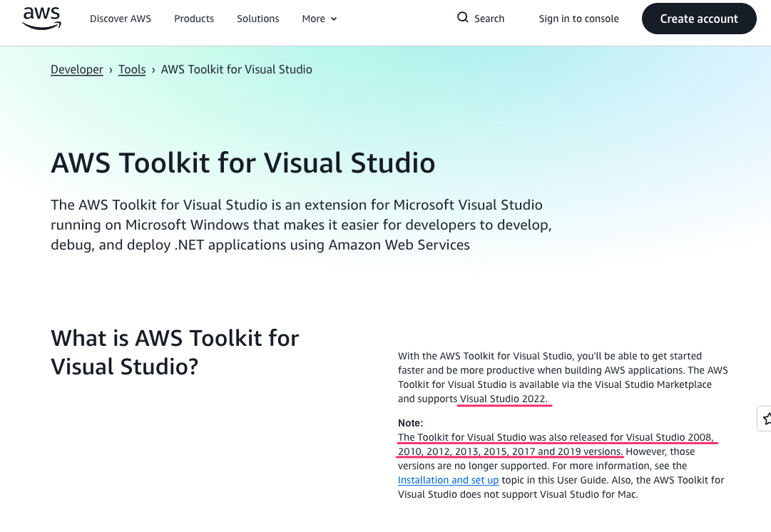Open the Discover AWS menu
The image size is (771, 532).
tap(121, 19)
